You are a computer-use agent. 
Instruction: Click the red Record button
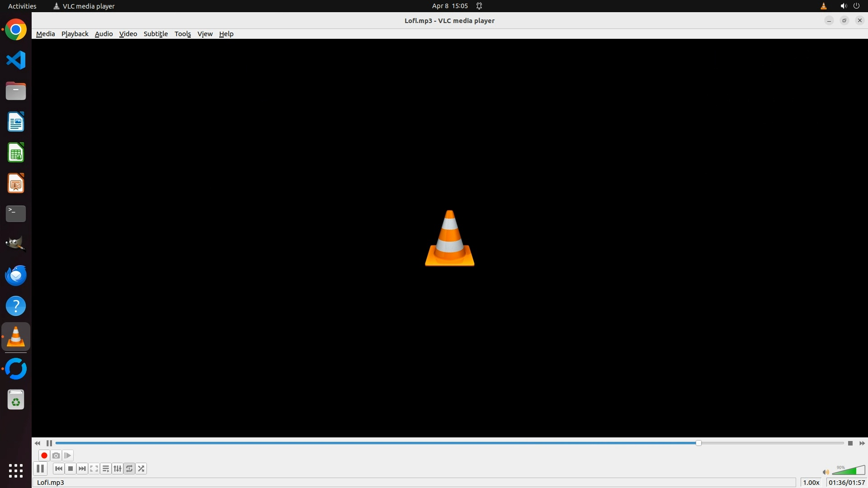click(44, 455)
